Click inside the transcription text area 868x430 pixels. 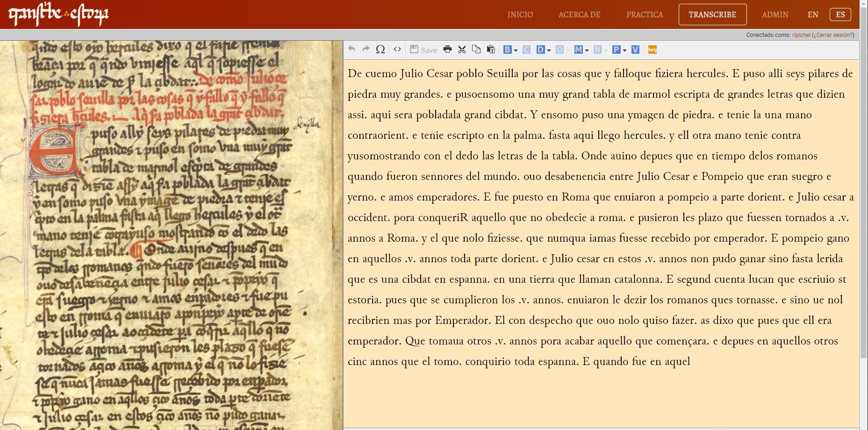601,243
